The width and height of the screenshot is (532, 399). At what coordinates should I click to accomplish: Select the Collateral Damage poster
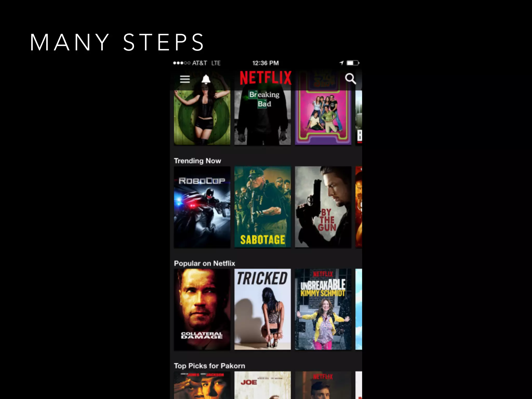coord(202,309)
